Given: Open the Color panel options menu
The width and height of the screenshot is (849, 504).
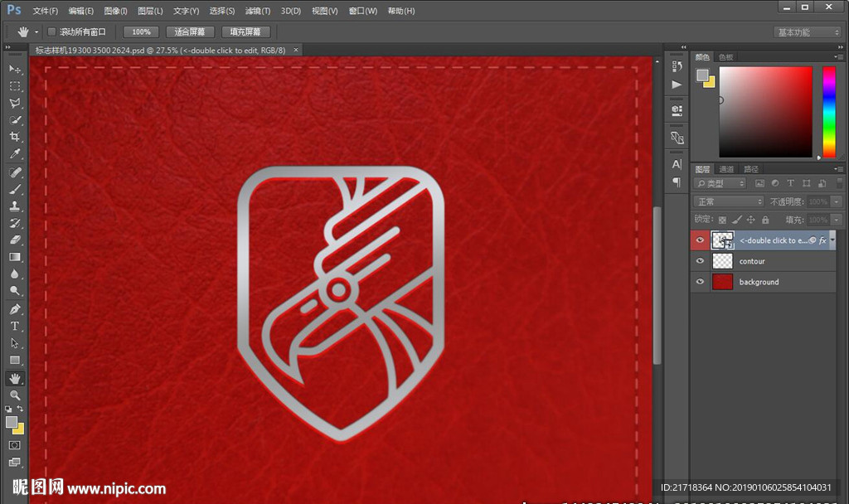Looking at the screenshot, I should (x=839, y=57).
